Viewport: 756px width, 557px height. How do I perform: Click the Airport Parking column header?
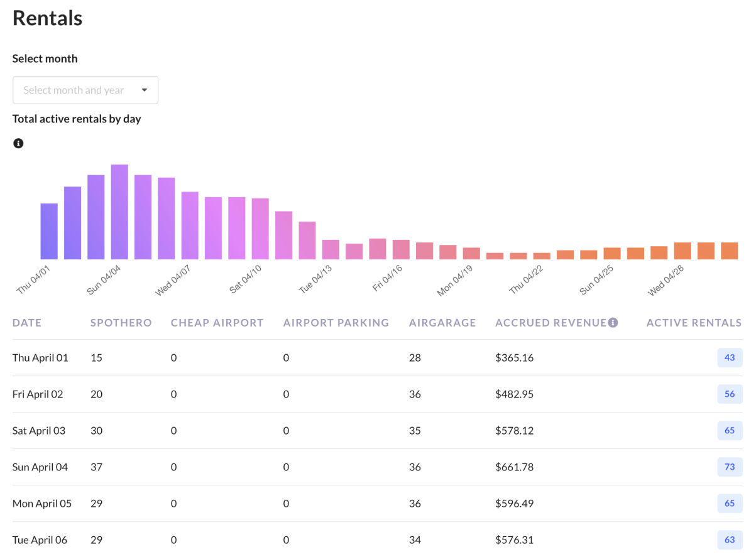coord(336,323)
